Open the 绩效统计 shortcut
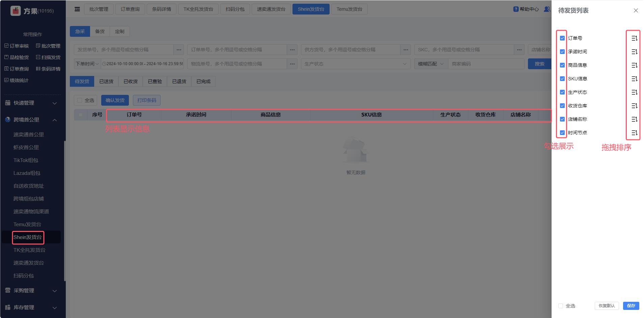 17,80
